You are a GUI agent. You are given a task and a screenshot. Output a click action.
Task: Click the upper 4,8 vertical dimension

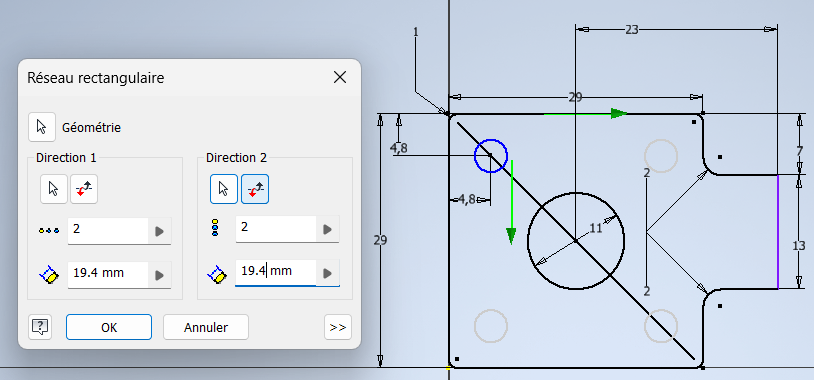pyautogui.click(x=399, y=148)
